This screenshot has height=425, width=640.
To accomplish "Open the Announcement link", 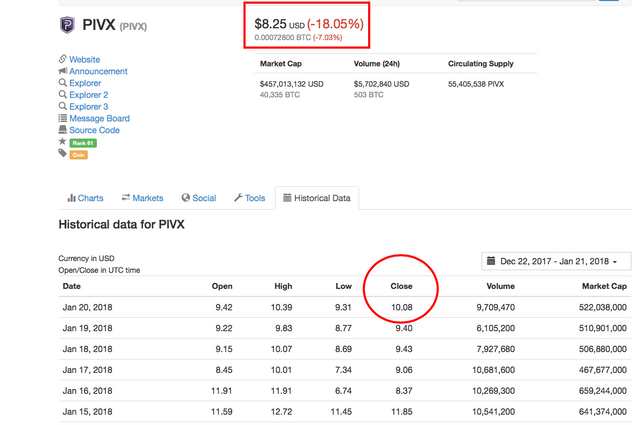I will pos(98,71).
